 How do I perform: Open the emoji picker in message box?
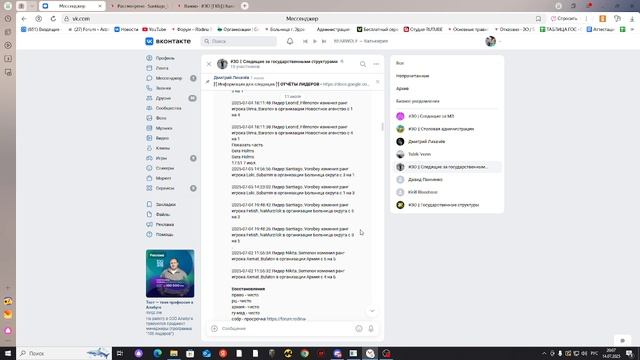(x=359, y=329)
